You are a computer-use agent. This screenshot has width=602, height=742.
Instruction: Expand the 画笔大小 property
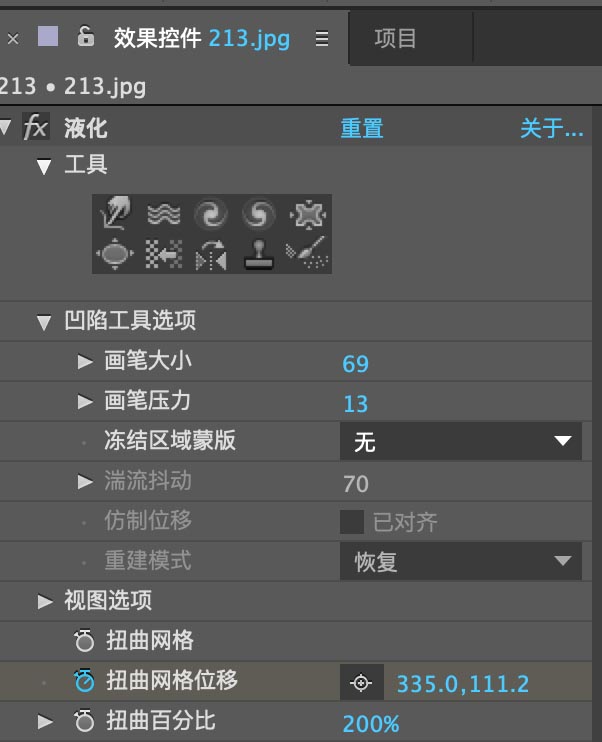click(x=85, y=362)
